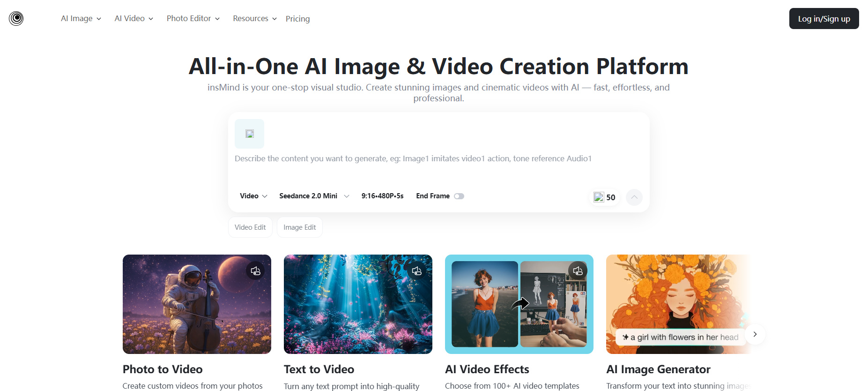Open the AI Image Generator flower girl thumbnail
This screenshot has height=391, width=868.
(x=679, y=304)
